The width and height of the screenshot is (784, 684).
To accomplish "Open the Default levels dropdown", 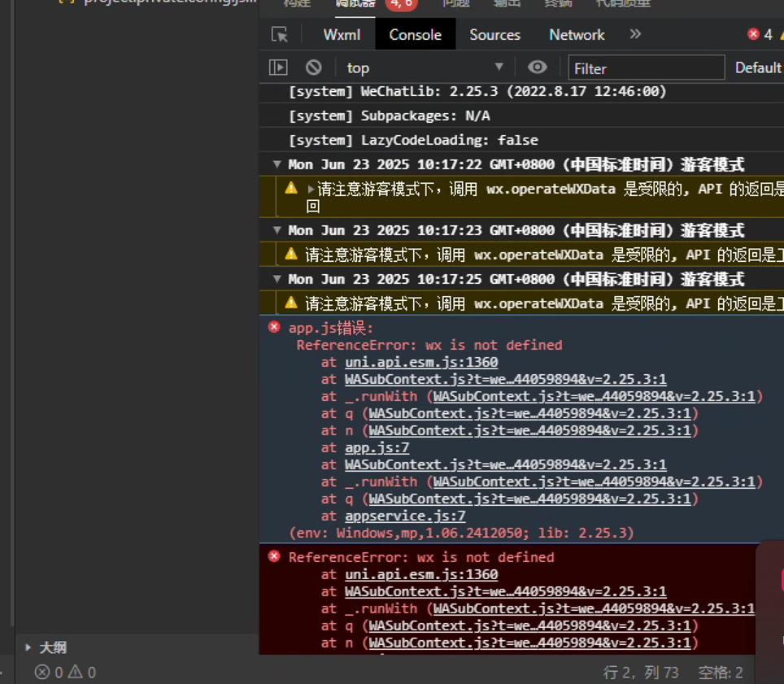I will coord(757,68).
